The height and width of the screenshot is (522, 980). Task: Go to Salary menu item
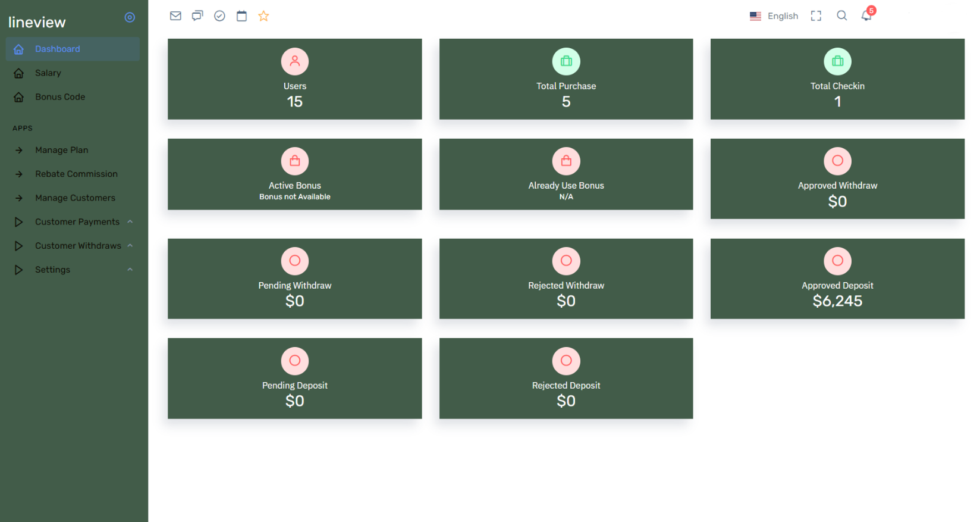pos(48,73)
